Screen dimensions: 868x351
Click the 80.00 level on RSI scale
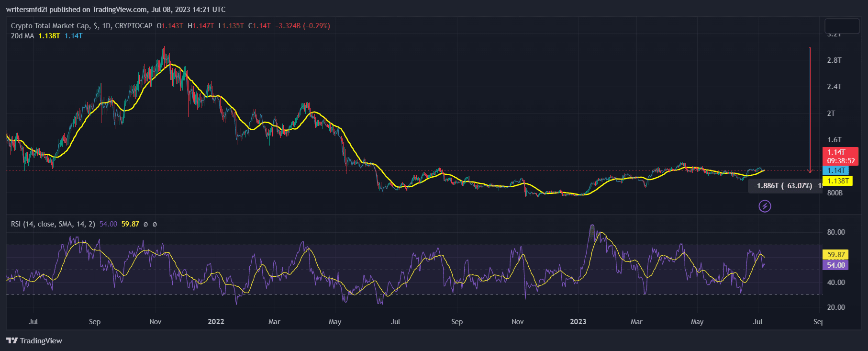click(x=836, y=232)
